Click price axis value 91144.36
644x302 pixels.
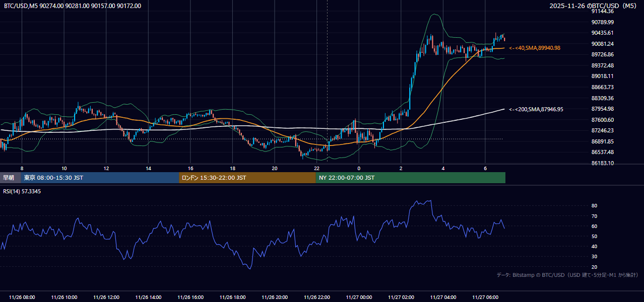tap(603, 11)
